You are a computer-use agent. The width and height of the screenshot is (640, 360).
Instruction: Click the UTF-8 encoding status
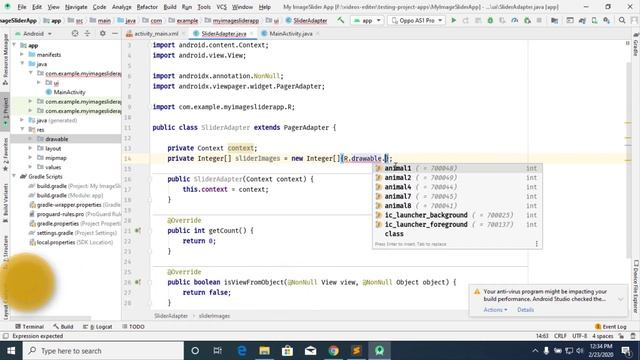tap(579, 336)
